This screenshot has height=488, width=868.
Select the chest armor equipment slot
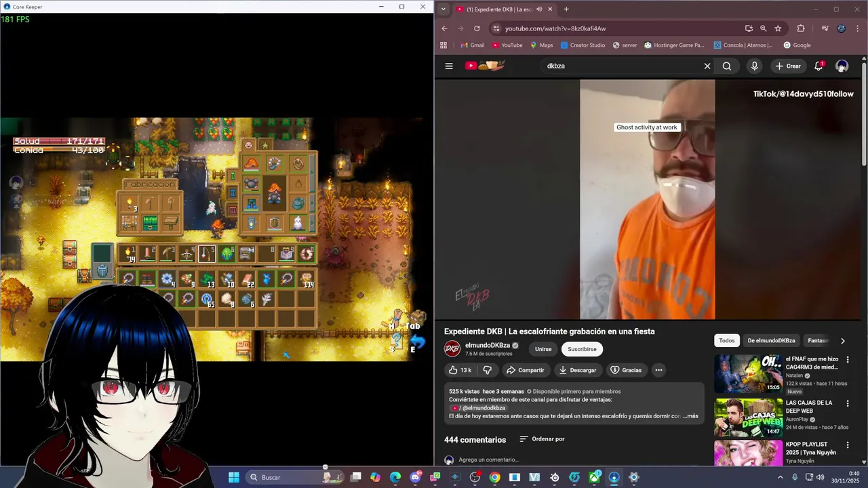pyautogui.click(x=251, y=183)
